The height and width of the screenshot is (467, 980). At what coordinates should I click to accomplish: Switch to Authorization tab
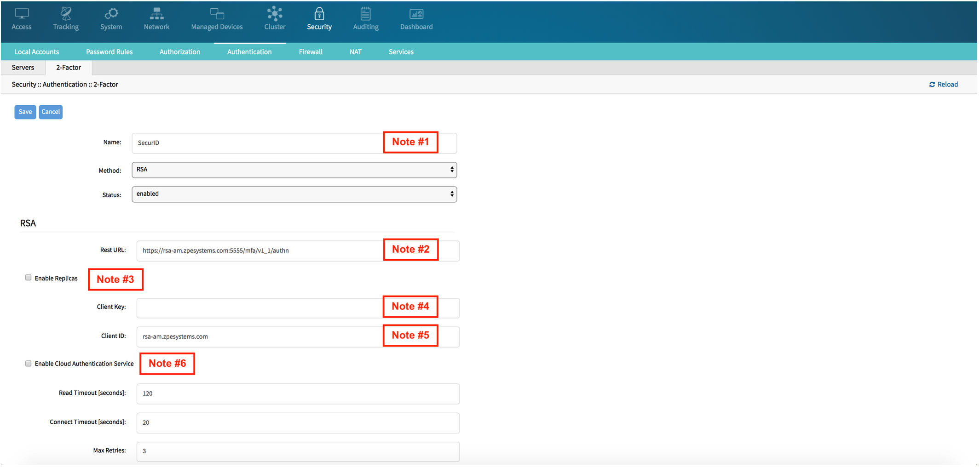180,52
